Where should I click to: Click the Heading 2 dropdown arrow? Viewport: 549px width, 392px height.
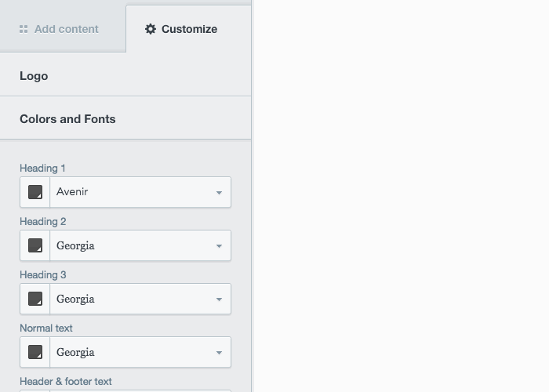[219, 246]
